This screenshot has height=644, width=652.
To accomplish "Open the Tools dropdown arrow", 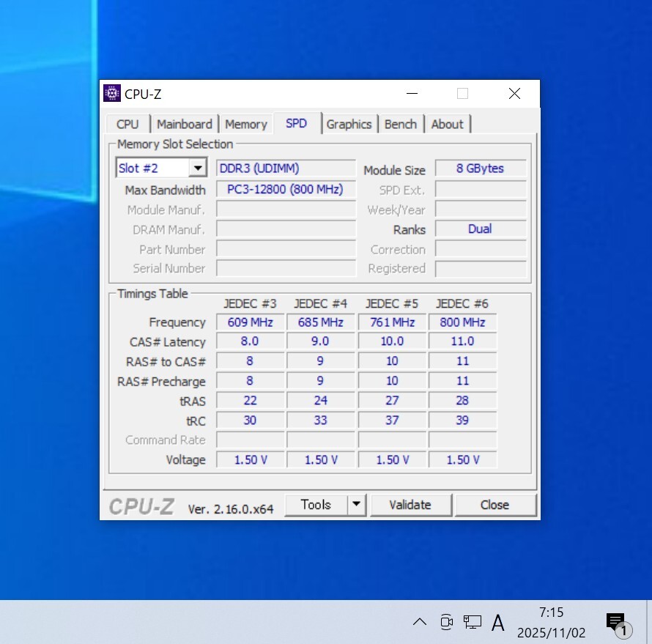I will coord(356,504).
